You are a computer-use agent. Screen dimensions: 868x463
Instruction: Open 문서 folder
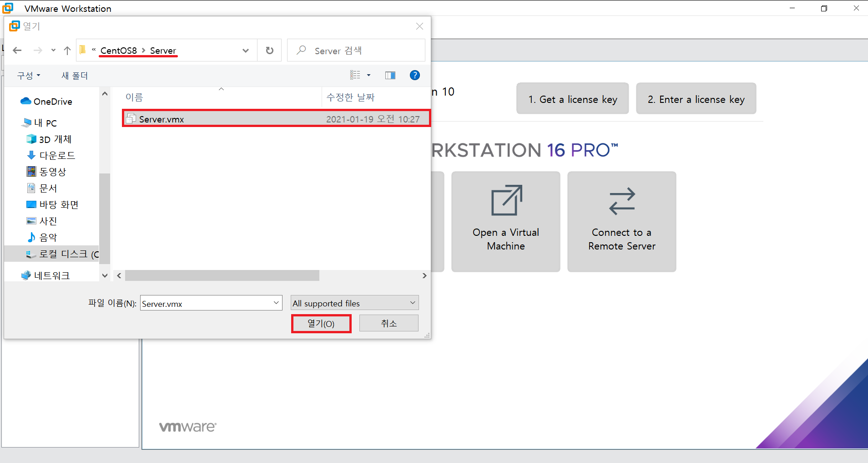click(x=42, y=188)
